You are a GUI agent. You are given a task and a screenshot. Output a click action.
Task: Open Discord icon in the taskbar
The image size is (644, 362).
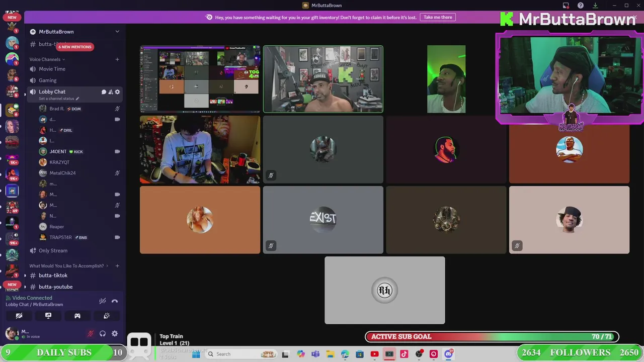(448, 354)
